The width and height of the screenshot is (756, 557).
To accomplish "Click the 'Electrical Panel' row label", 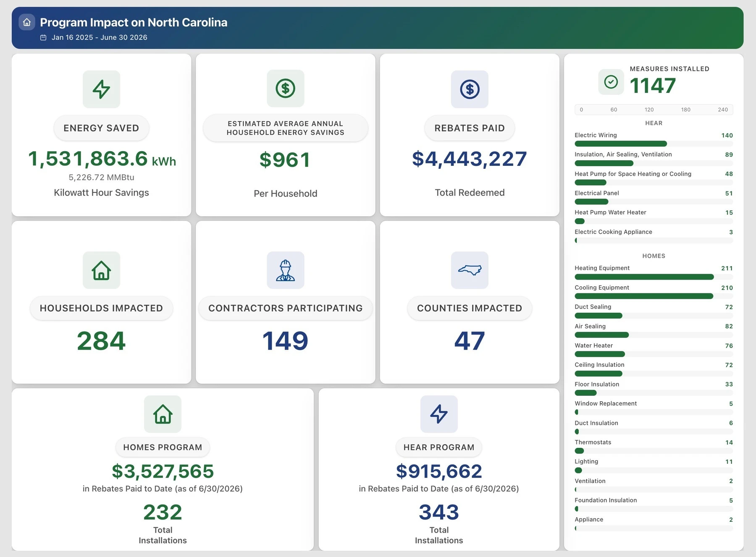I will point(597,193).
